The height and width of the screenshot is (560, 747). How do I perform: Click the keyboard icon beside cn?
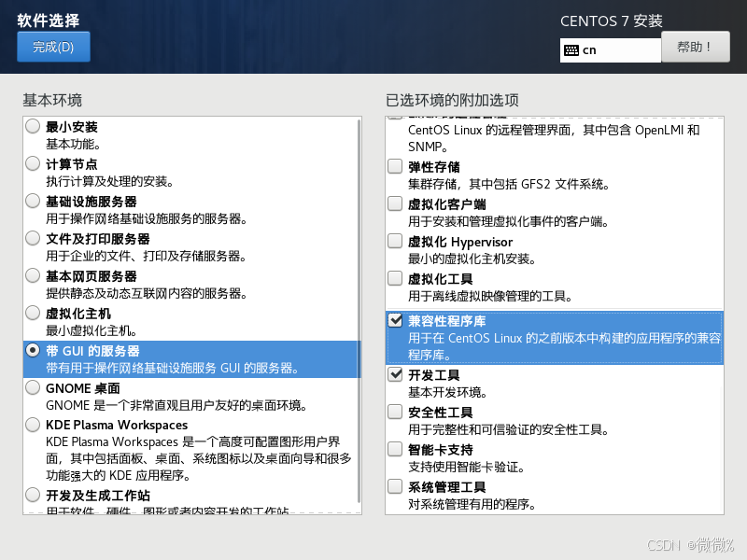pyautogui.click(x=571, y=50)
